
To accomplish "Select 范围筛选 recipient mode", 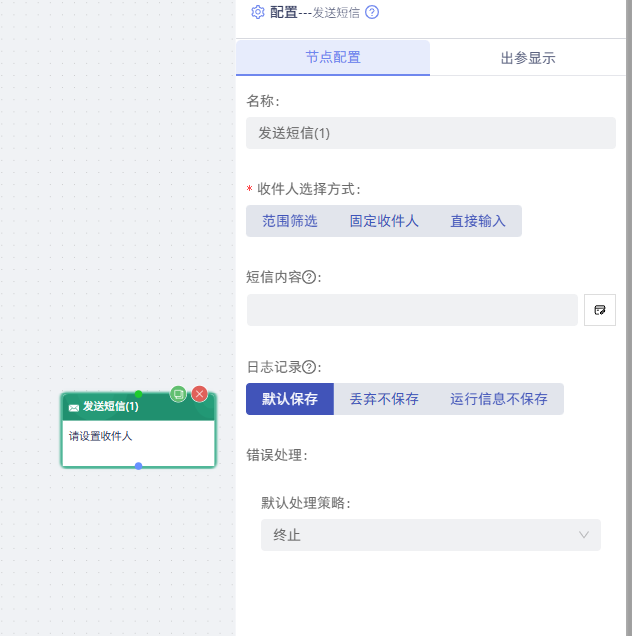I will pyautogui.click(x=290, y=221).
